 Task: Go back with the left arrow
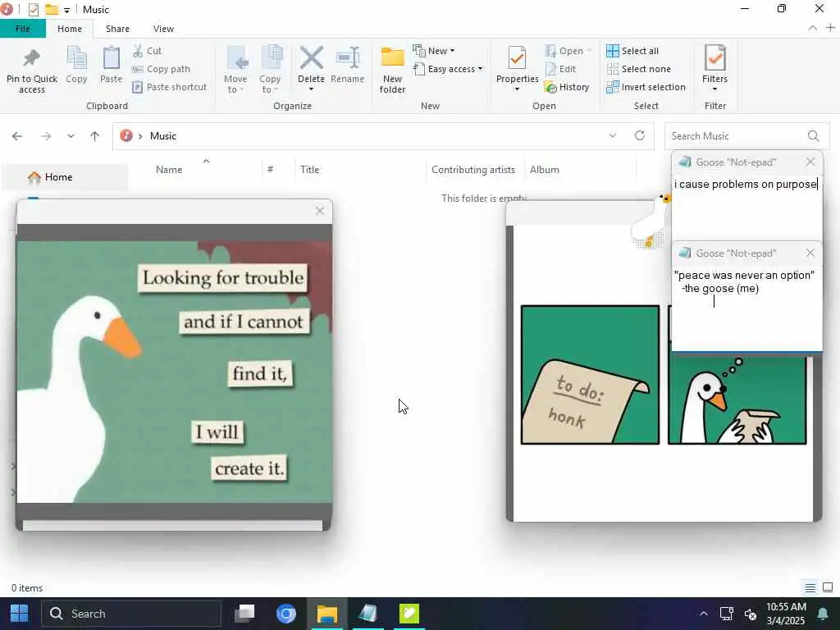[17, 136]
